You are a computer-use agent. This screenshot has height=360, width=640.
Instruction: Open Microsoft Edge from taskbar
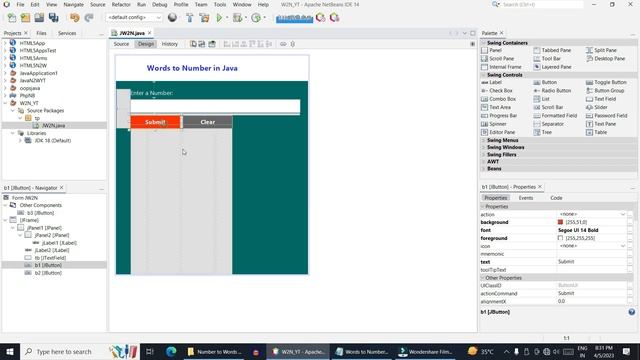(x=171, y=351)
